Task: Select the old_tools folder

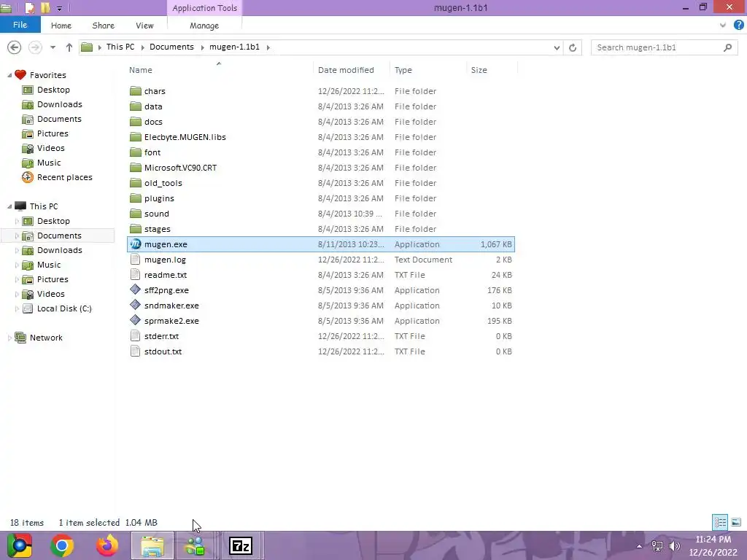Action: (163, 183)
